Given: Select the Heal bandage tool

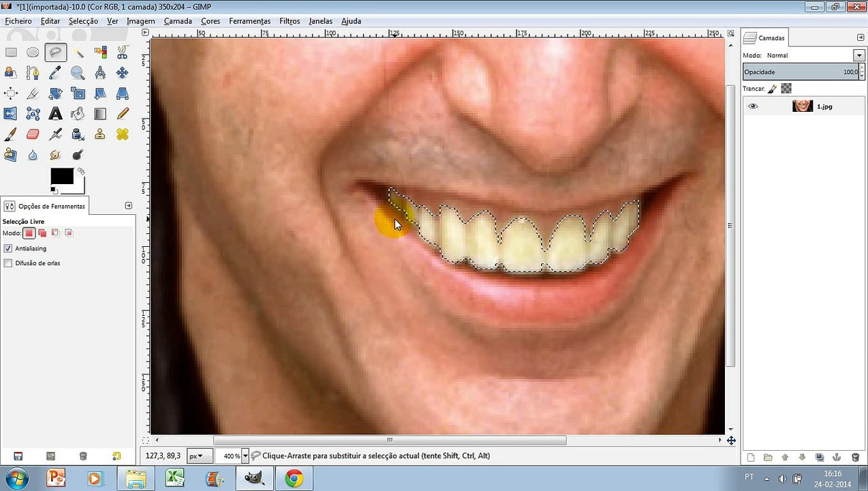Looking at the screenshot, I should (123, 134).
